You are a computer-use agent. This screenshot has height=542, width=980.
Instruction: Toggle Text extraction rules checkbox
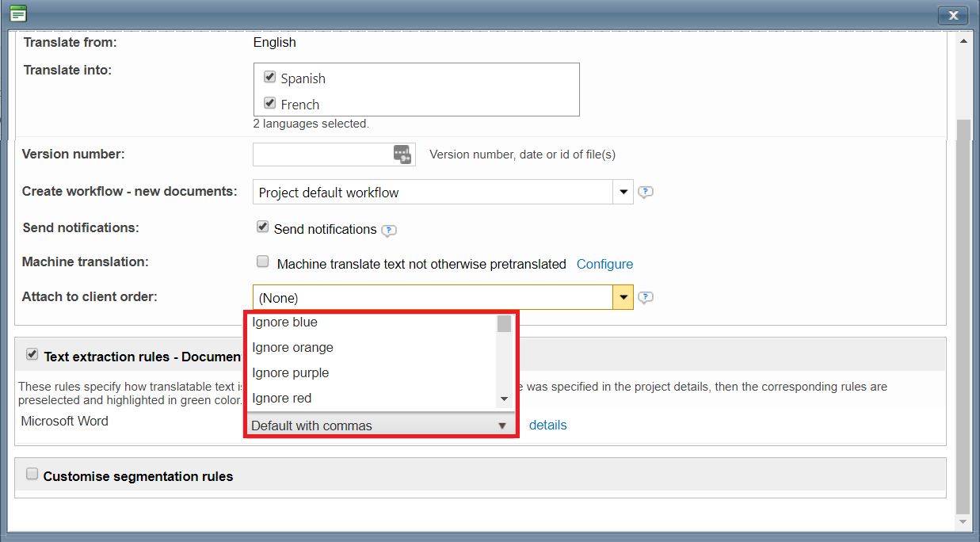(x=32, y=355)
